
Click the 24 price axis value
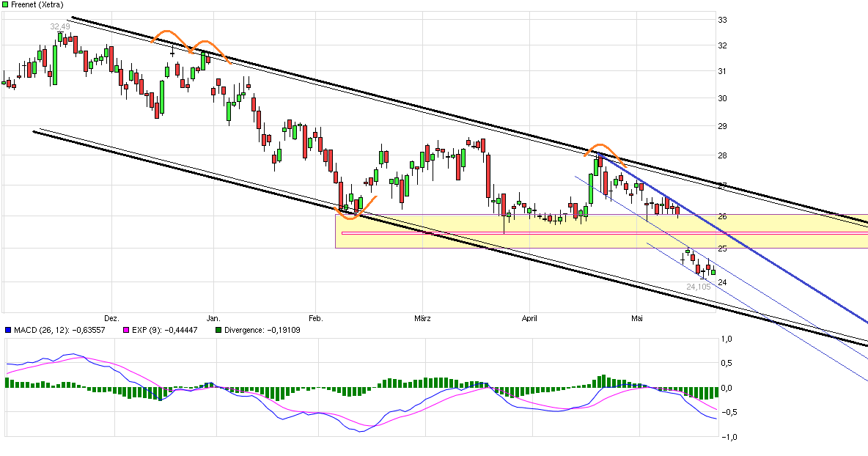click(722, 282)
